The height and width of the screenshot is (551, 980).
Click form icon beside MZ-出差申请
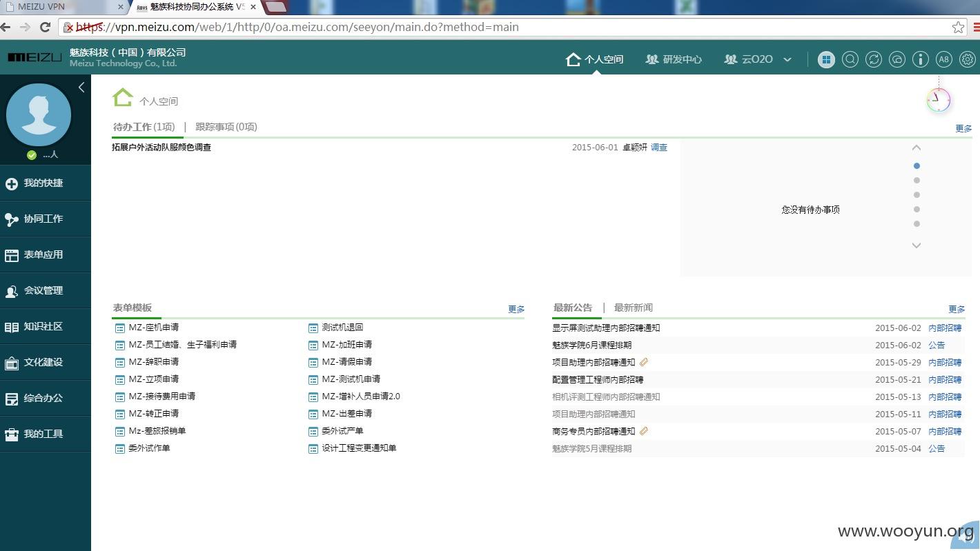coord(313,414)
